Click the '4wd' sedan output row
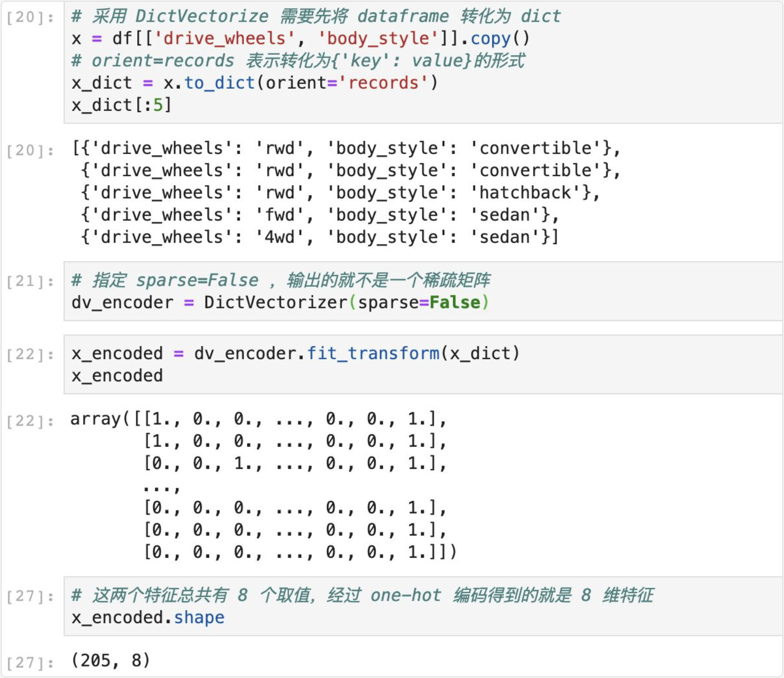784x678 pixels. coord(319,237)
